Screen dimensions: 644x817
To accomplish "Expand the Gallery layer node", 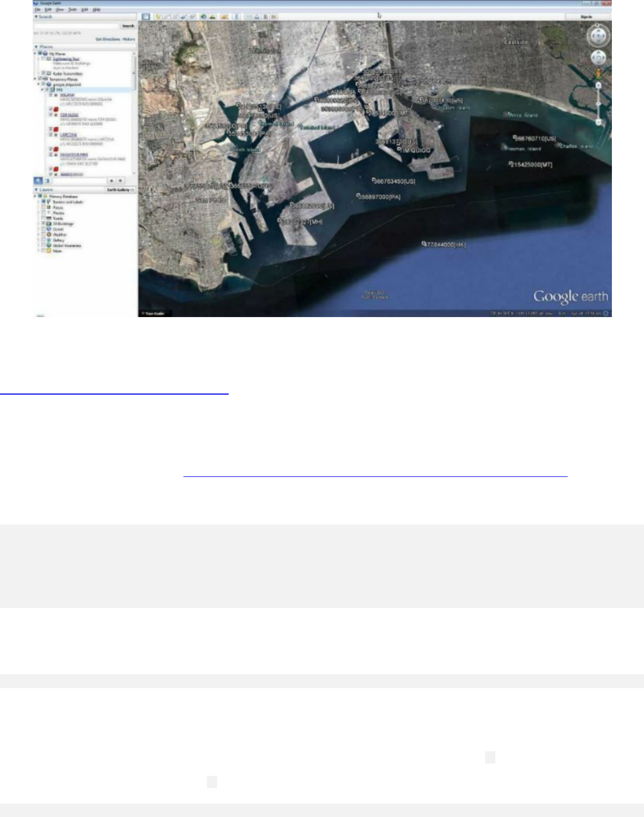I will [39, 240].
